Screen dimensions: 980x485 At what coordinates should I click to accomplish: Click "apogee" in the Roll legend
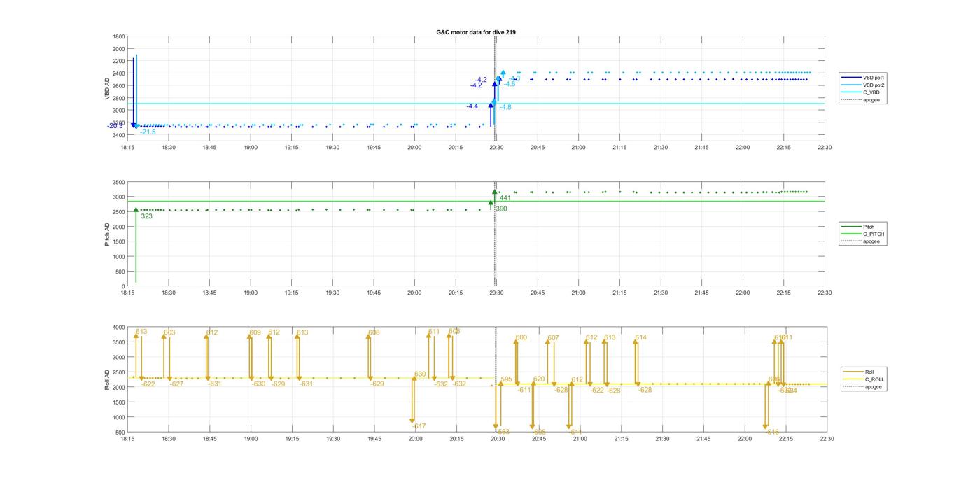[x=873, y=387]
